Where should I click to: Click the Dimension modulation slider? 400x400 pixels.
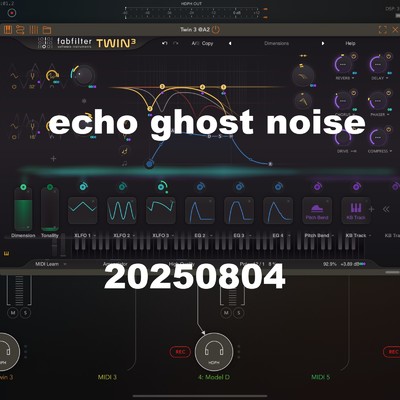pyautogui.click(x=23, y=209)
